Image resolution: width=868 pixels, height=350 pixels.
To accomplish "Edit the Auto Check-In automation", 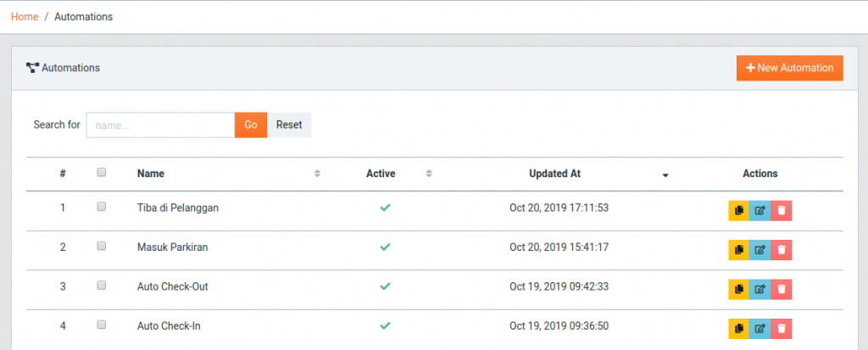I will click(759, 329).
